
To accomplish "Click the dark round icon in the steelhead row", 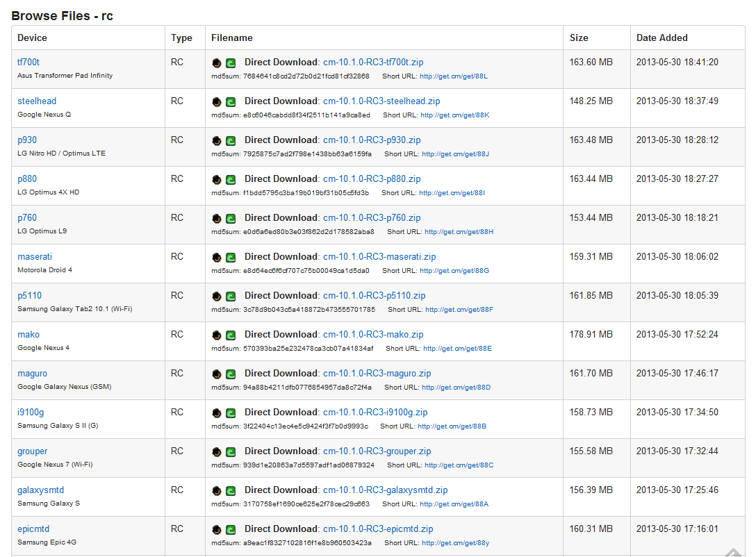I will pos(217,102).
